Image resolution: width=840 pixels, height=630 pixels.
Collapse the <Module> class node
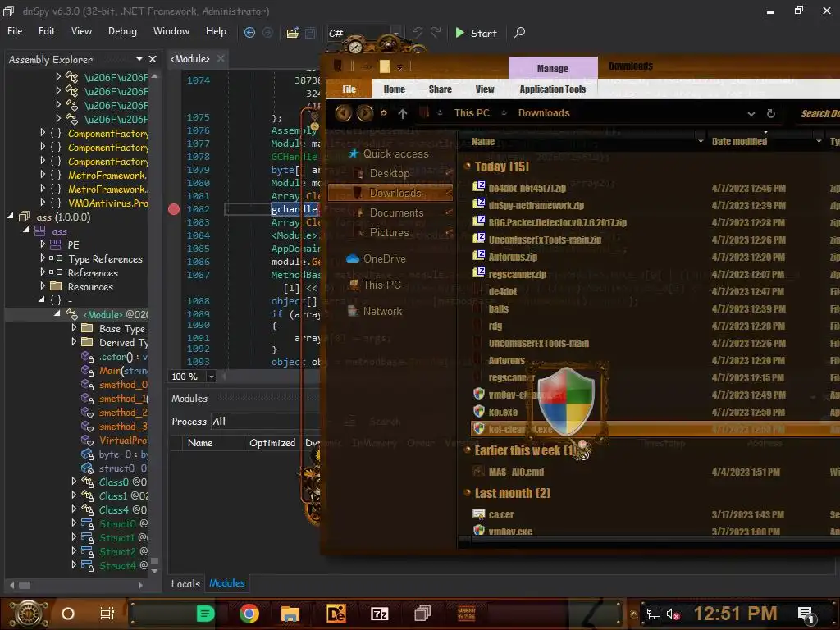(57, 314)
